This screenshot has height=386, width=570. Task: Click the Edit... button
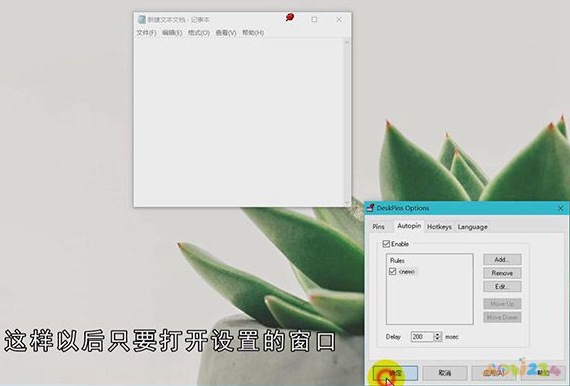(x=502, y=286)
